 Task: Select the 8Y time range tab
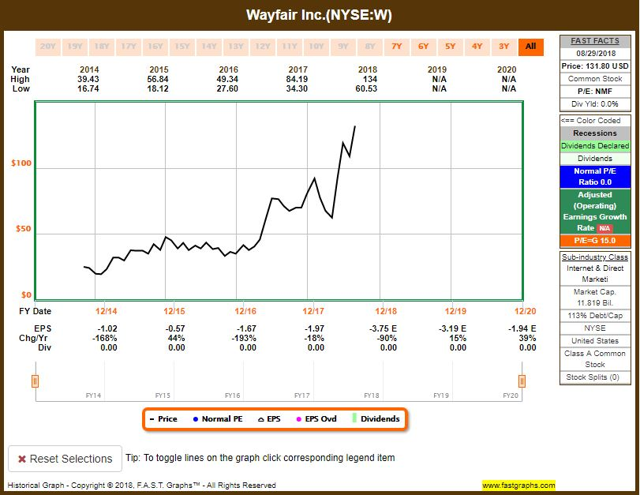pos(370,47)
